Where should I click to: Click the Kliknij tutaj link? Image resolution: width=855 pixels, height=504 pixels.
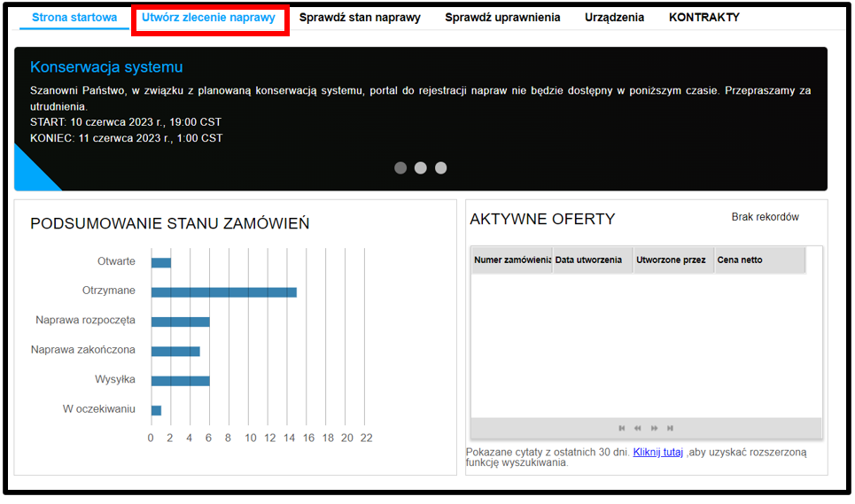click(657, 453)
